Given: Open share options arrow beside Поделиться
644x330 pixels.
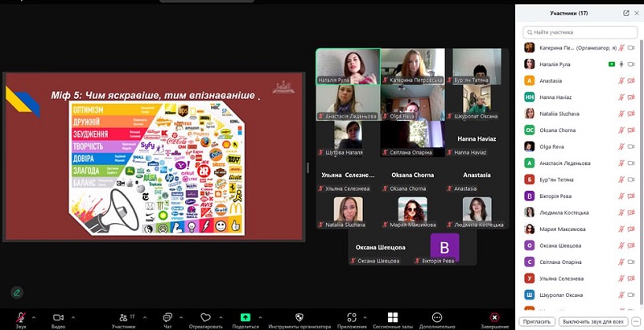Looking at the screenshot, I should (259, 317).
